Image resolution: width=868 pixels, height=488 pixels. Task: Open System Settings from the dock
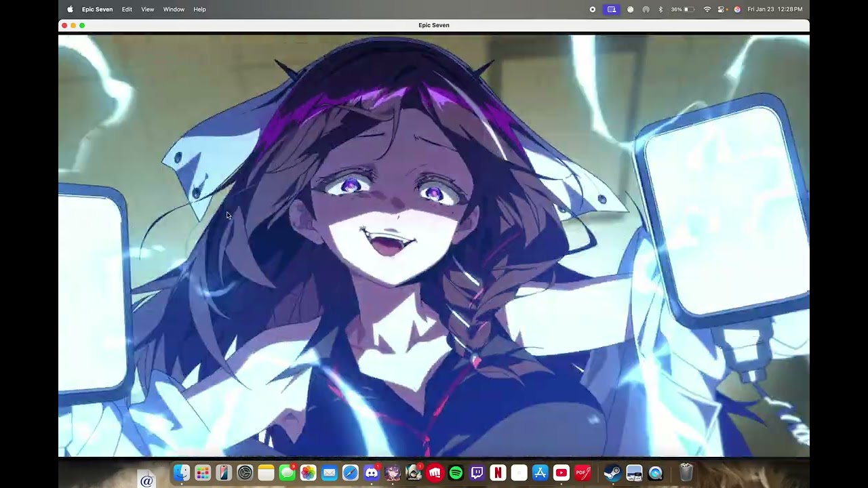pos(245,472)
